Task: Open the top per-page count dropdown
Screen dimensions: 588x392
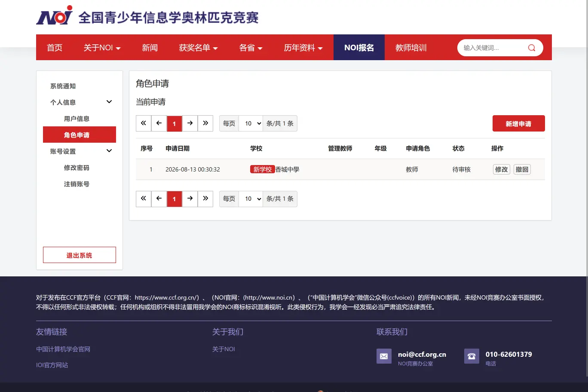Action: (x=251, y=123)
